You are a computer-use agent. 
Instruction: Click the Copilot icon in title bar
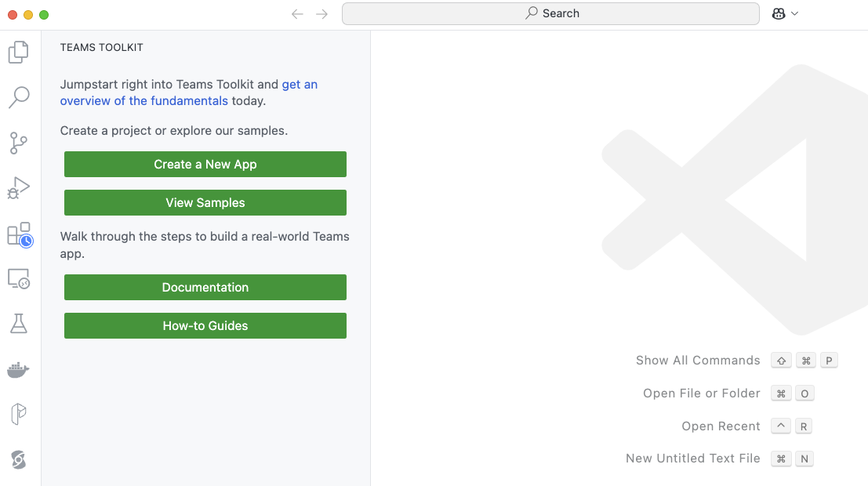tap(779, 13)
